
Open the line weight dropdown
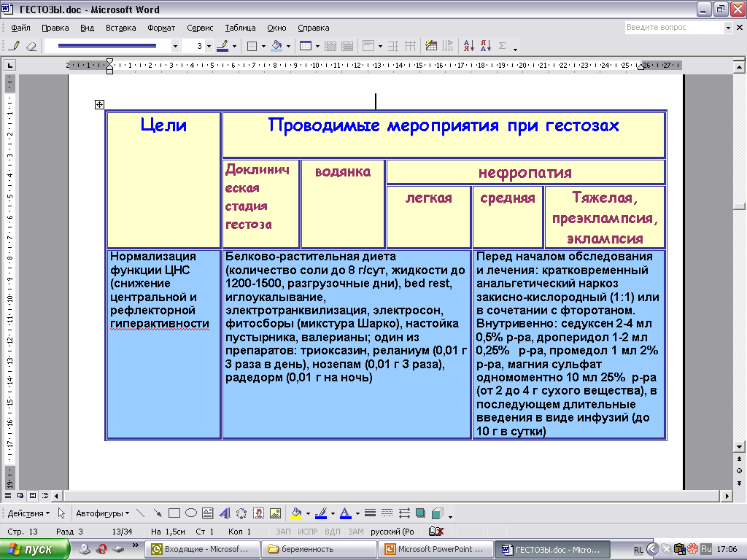tap(209, 46)
